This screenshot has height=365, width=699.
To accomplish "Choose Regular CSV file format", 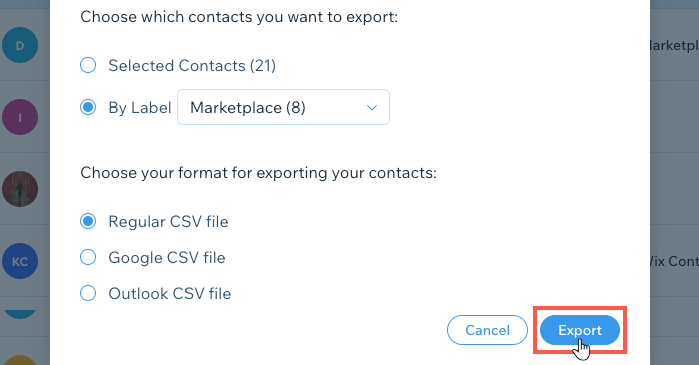I will 88,221.
